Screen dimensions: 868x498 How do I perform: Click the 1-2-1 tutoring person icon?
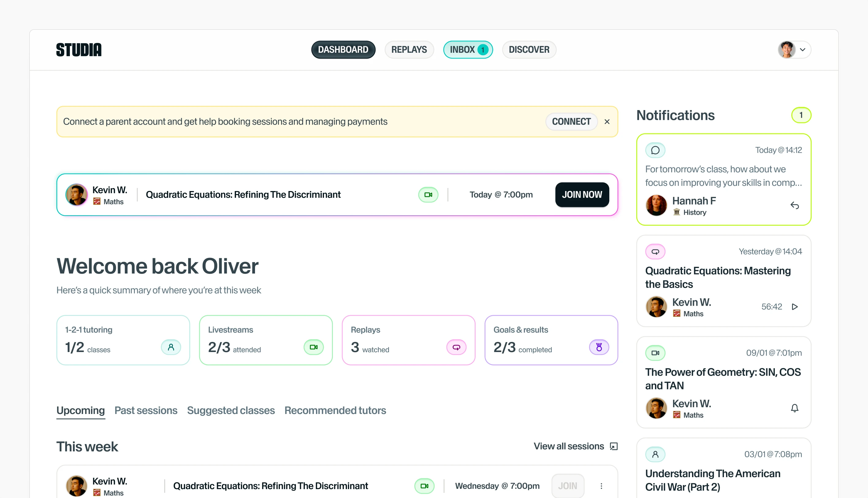[171, 347]
